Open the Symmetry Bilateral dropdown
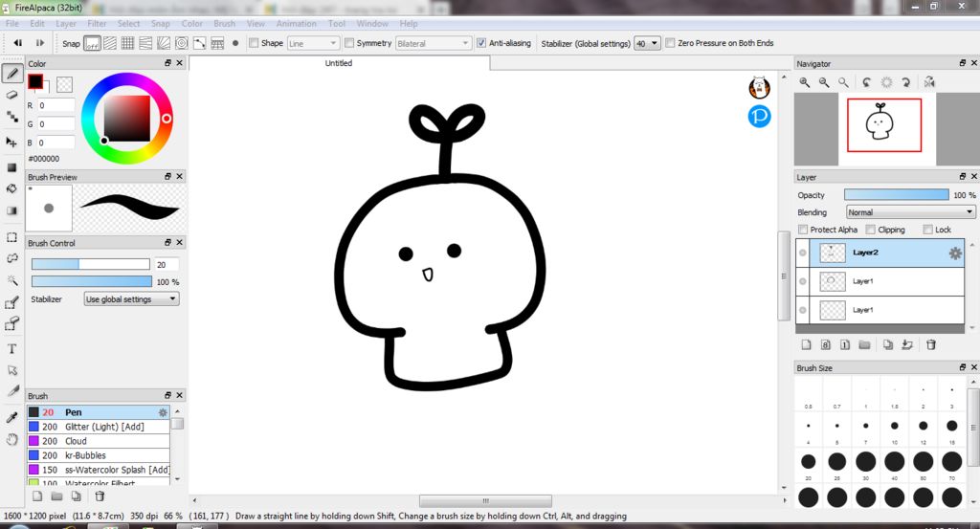This screenshot has width=980, height=529. [x=434, y=43]
